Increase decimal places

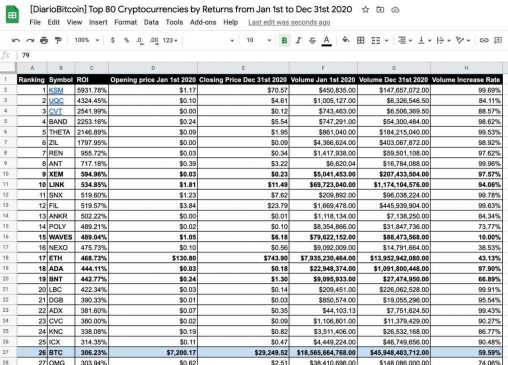pos(154,41)
